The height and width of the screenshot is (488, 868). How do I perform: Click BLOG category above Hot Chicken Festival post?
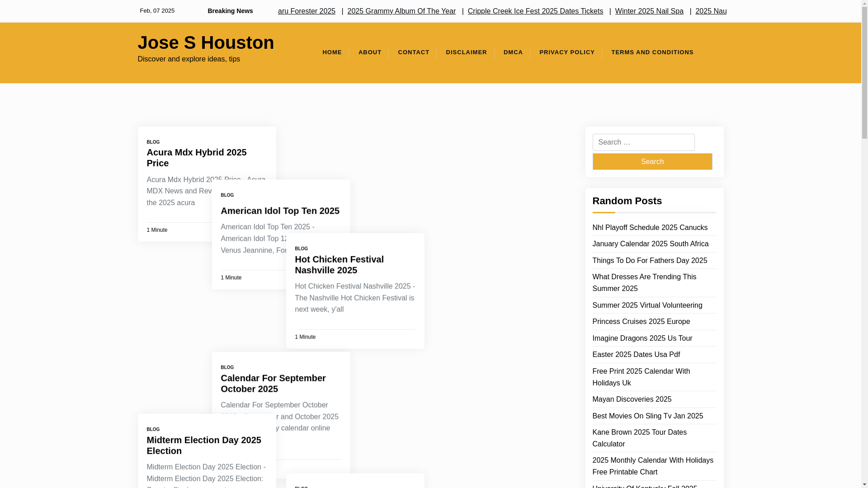click(x=301, y=249)
